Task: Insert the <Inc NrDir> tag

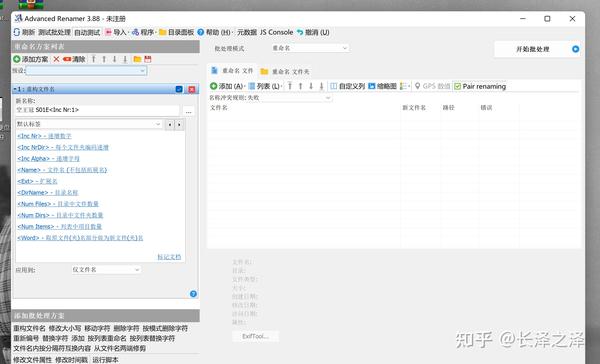Action: click(x=63, y=147)
